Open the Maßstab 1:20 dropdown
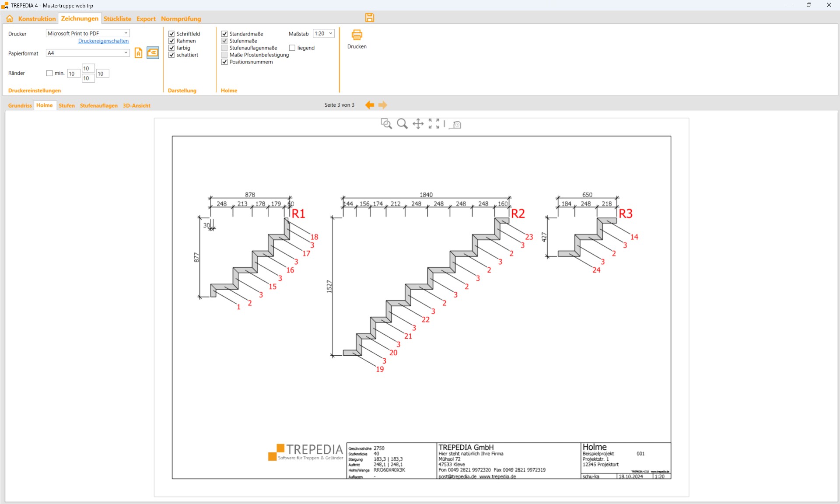The width and height of the screenshot is (840, 504). click(323, 34)
